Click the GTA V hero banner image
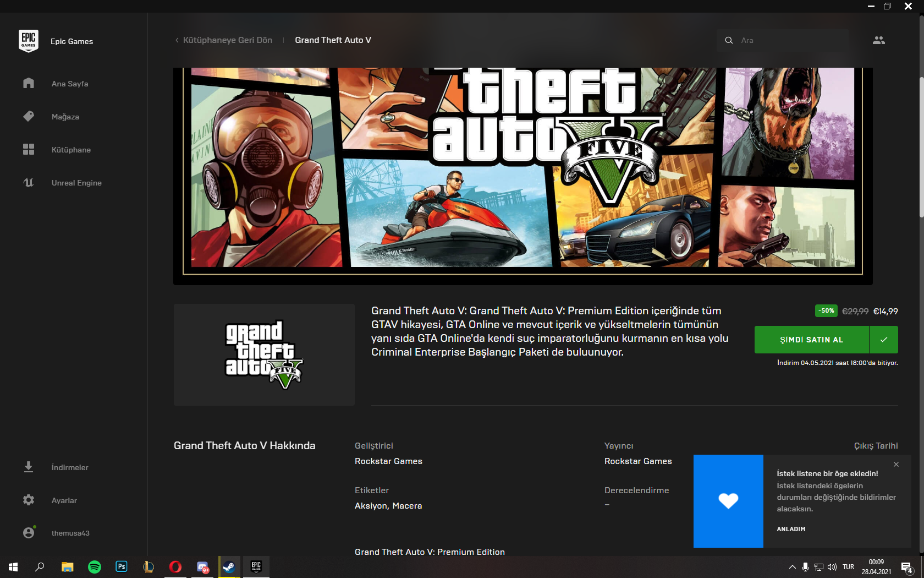 click(522, 176)
